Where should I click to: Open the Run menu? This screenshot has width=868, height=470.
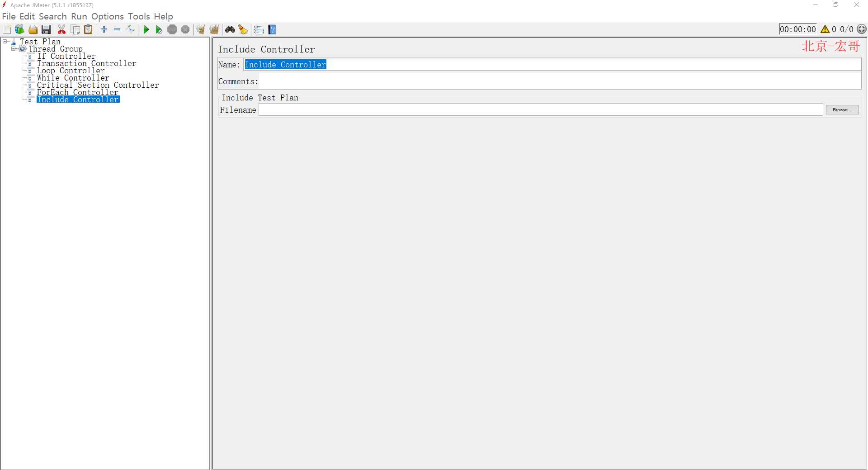point(79,16)
